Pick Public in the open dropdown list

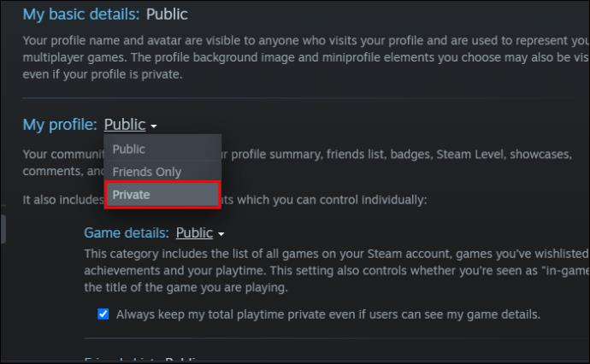[x=162, y=150]
